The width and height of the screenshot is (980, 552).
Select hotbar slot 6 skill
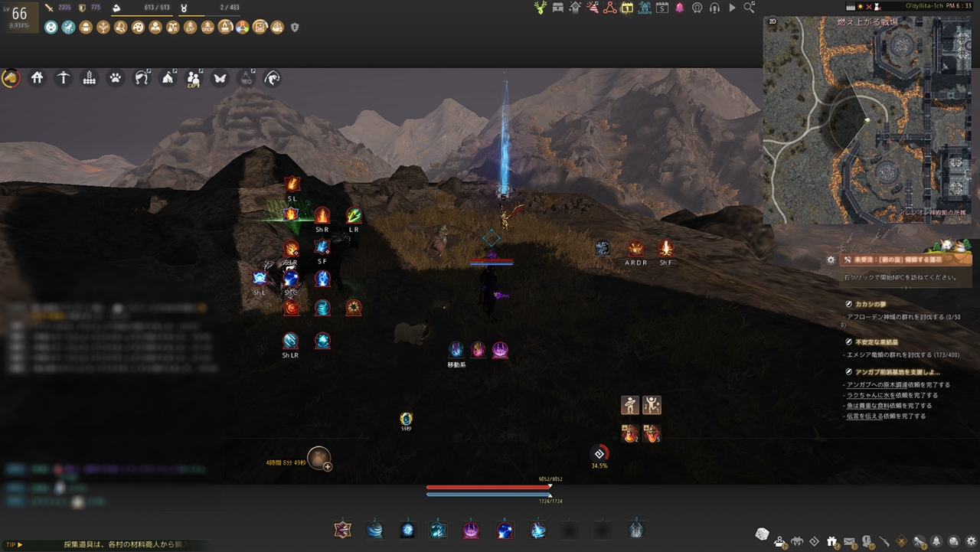[505, 529]
